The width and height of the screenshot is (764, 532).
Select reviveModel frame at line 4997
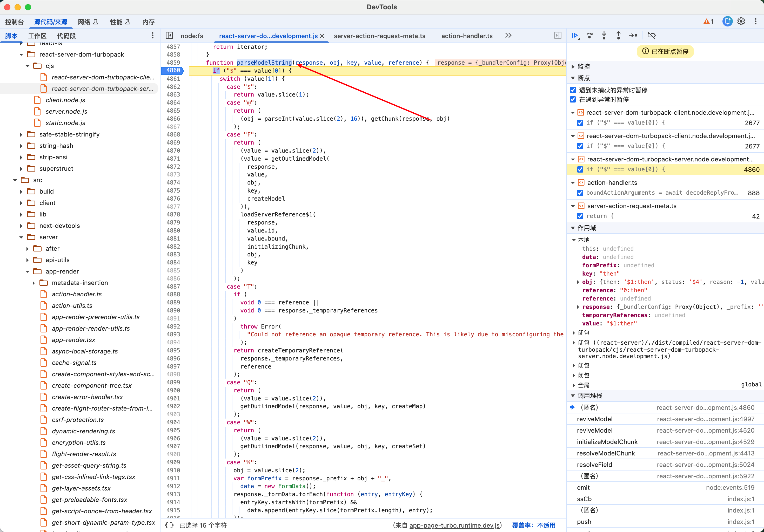tap(595, 419)
